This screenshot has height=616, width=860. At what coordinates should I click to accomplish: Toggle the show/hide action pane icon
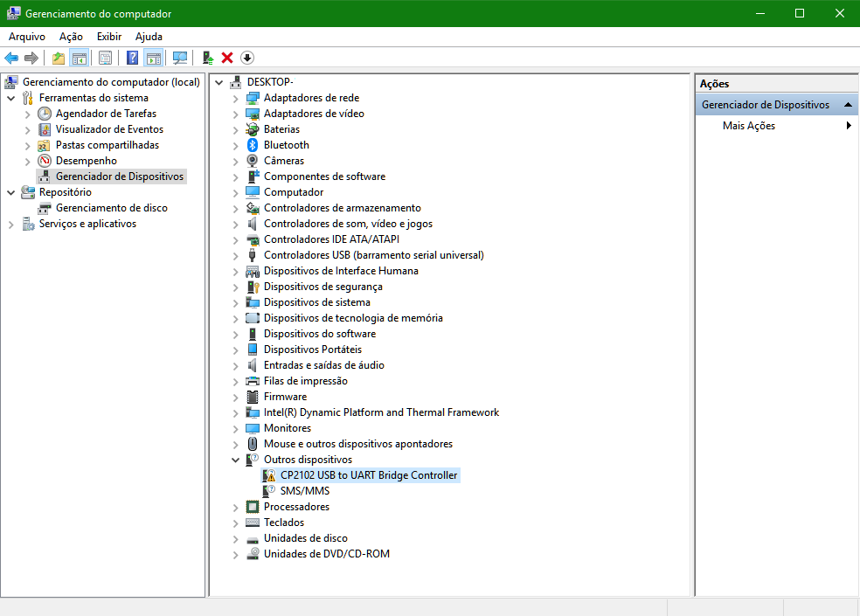tap(154, 58)
